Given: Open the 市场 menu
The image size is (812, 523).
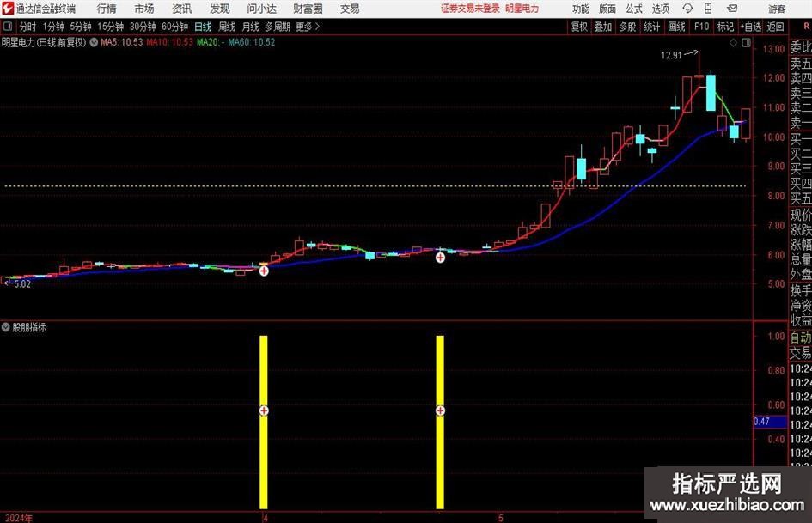Looking at the screenshot, I should click(x=144, y=9).
